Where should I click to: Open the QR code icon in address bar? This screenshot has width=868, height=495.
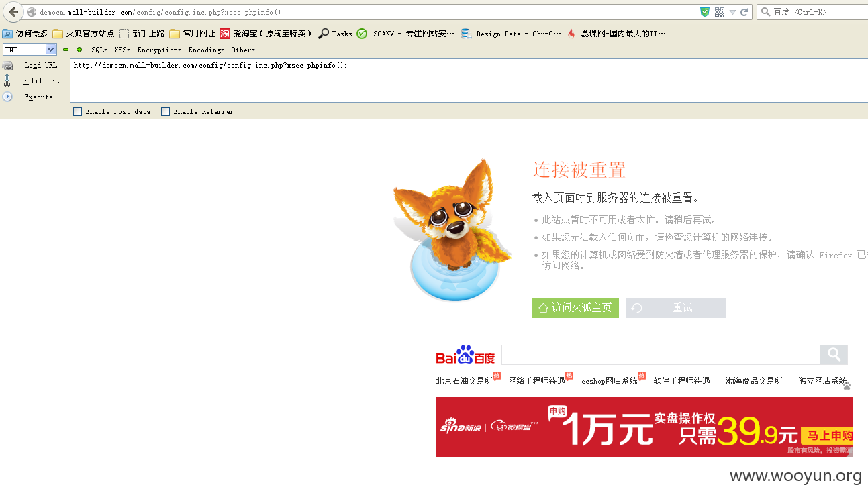(720, 12)
